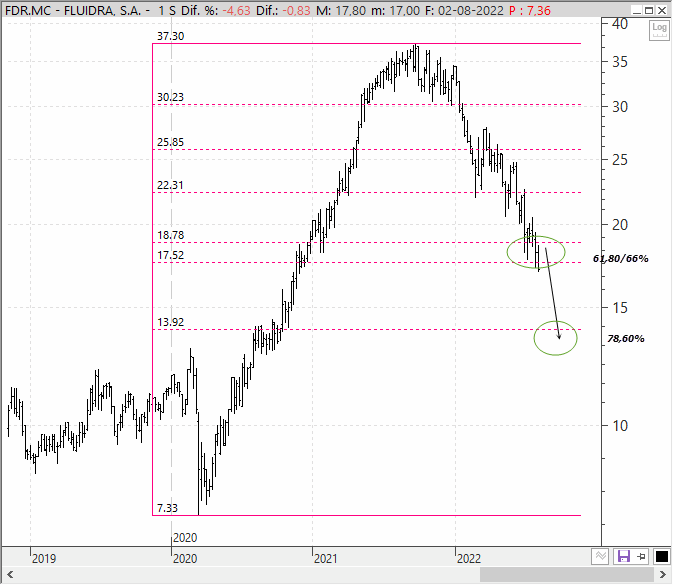The height and width of the screenshot is (585, 673).
Task: Click the scrollbar left arrow
Action: coord(10,575)
